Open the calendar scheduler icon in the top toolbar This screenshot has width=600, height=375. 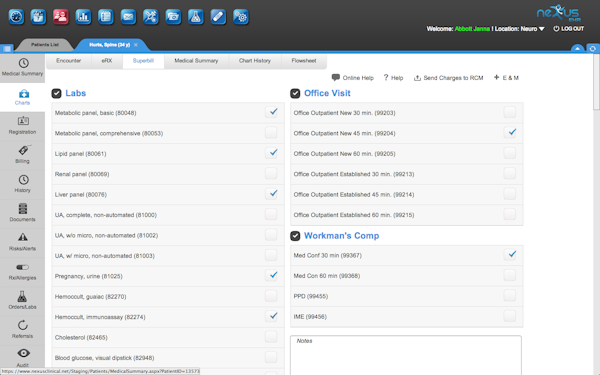click(38, 17)
